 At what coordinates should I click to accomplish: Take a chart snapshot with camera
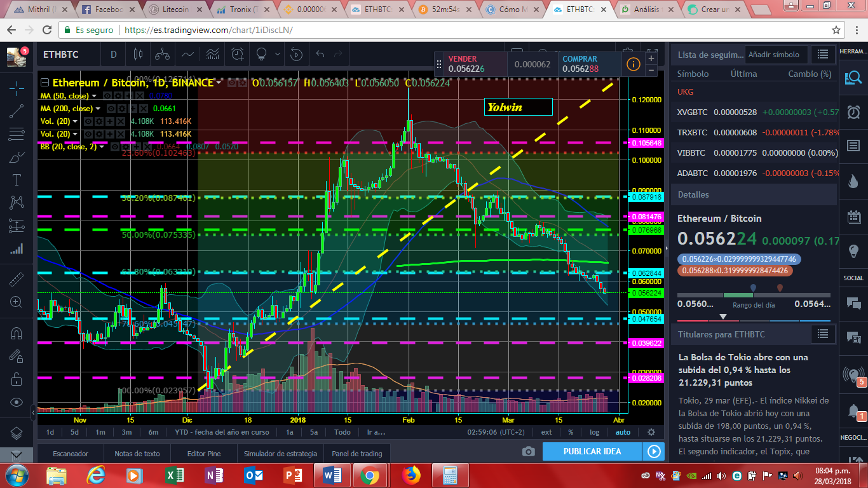528,451
